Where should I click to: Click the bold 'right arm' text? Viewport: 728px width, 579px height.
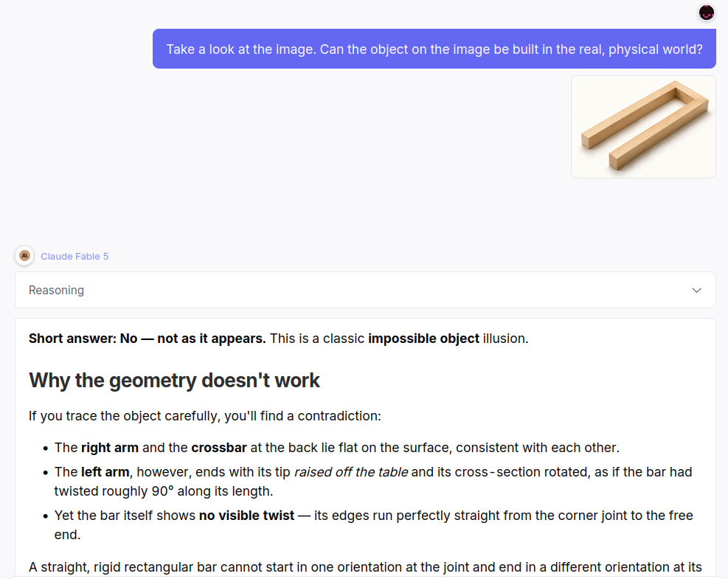[x=110, y=448]
